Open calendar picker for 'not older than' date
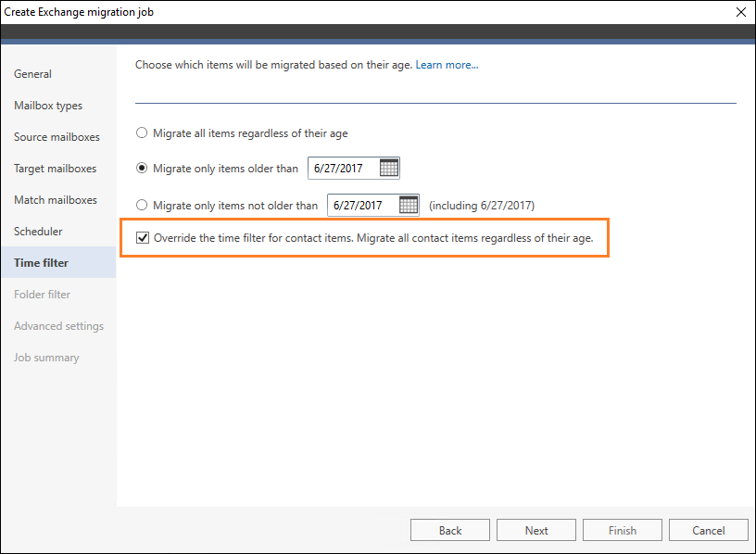This screenshot has width=756, height=554. [x=409, y=205]
